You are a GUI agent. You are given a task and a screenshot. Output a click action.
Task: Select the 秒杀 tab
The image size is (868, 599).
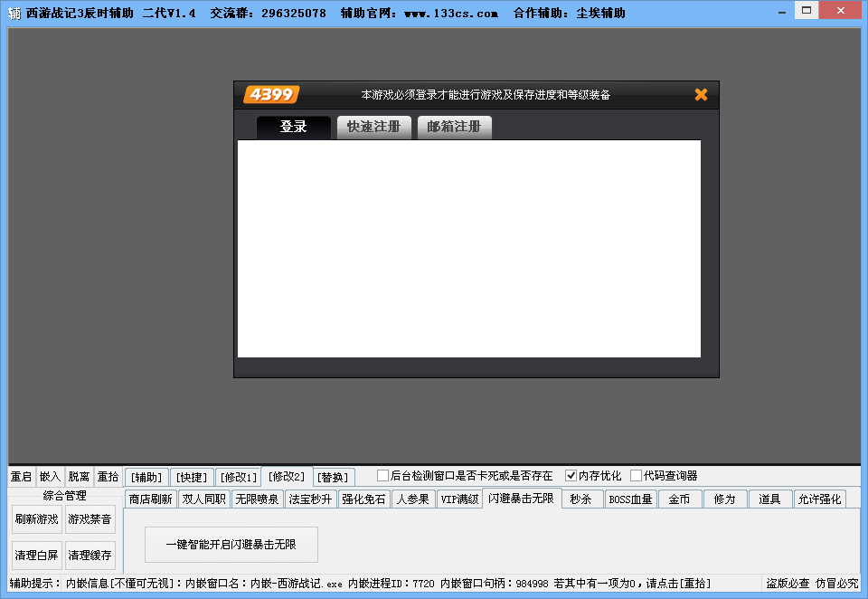click(x=580, y=499)
